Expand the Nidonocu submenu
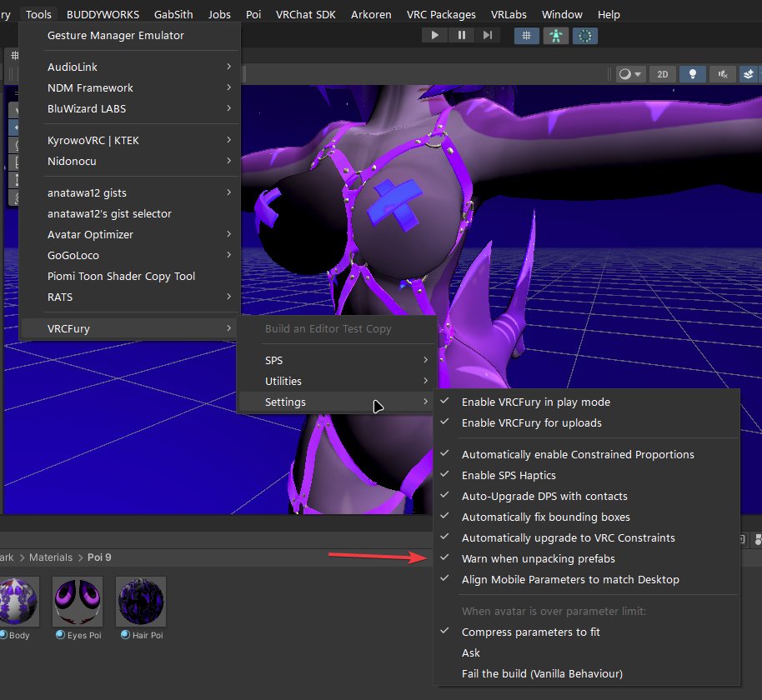Screen dimensions: 762x700 tap(129, 162)
